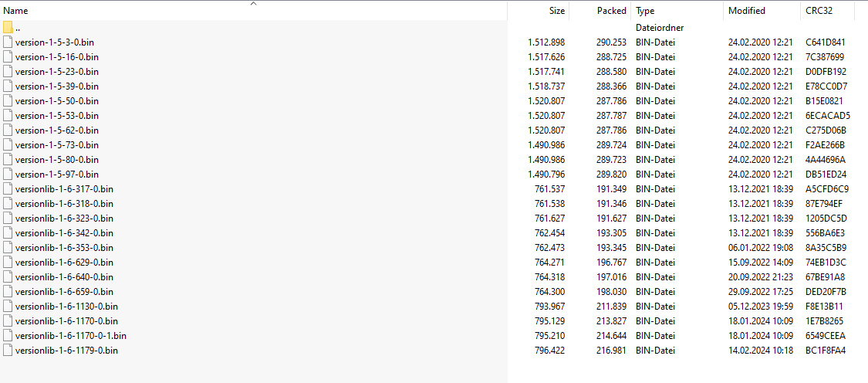Select file icon of versionlib-1-6-317-0.bin
Screen dimensions: 868x383
(7, 189)
